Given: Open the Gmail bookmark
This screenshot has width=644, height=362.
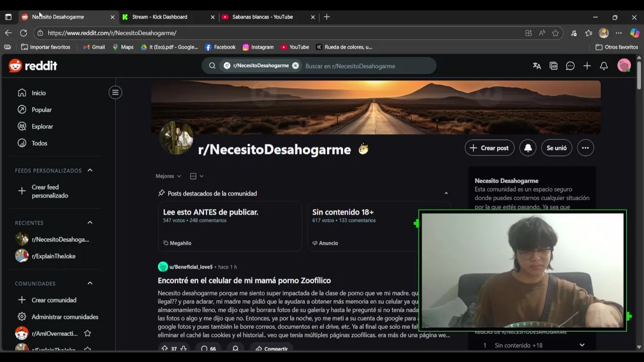Looking at the screenshot, I should [94, 47].
